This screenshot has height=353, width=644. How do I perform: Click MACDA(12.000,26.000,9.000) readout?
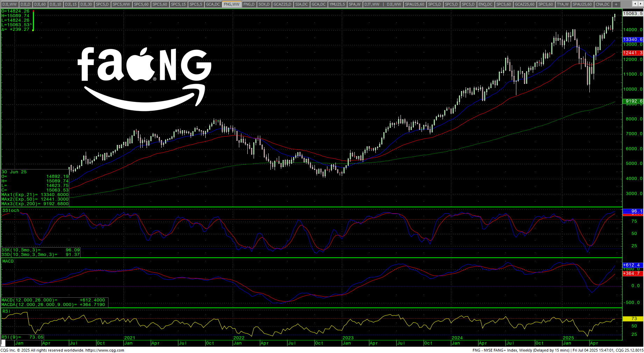coord(53,305)
